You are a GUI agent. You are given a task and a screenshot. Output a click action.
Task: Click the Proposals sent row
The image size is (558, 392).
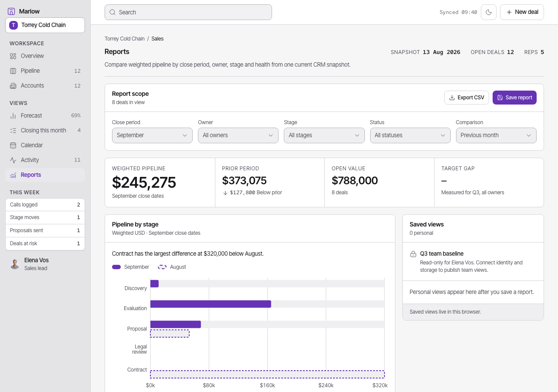pos(45,230)
